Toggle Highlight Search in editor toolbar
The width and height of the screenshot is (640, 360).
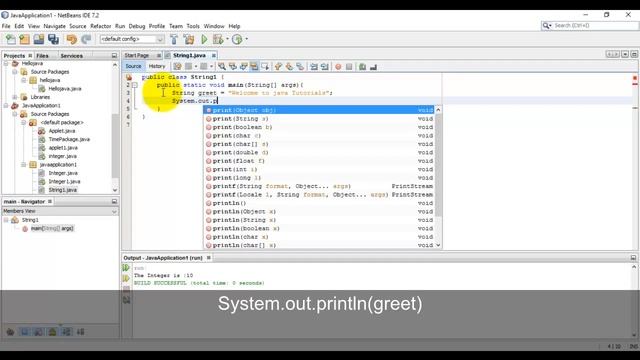(254, 67)
